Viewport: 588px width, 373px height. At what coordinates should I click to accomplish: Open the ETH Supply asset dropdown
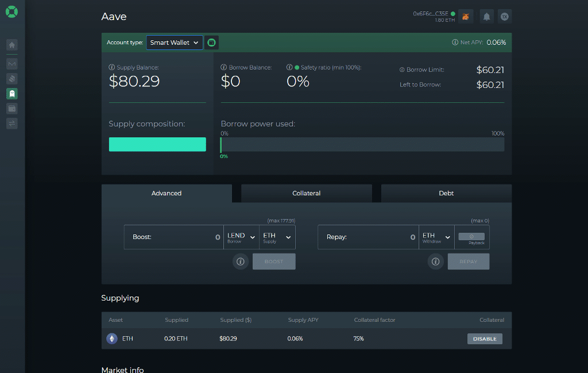click(x=277, y=237)
